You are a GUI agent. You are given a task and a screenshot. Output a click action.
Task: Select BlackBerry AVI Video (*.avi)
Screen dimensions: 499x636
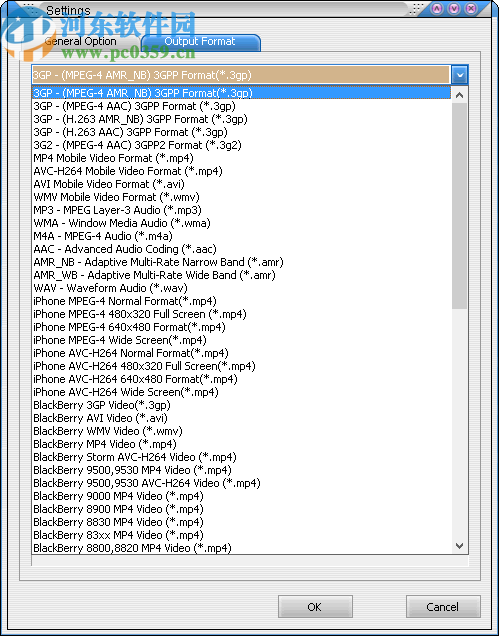[x=241, y=418]
